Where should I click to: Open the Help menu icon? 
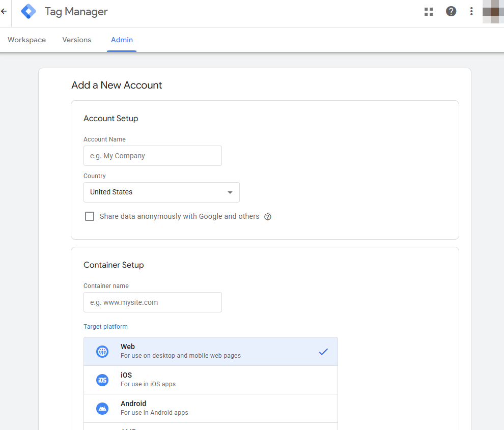(451, 11)
